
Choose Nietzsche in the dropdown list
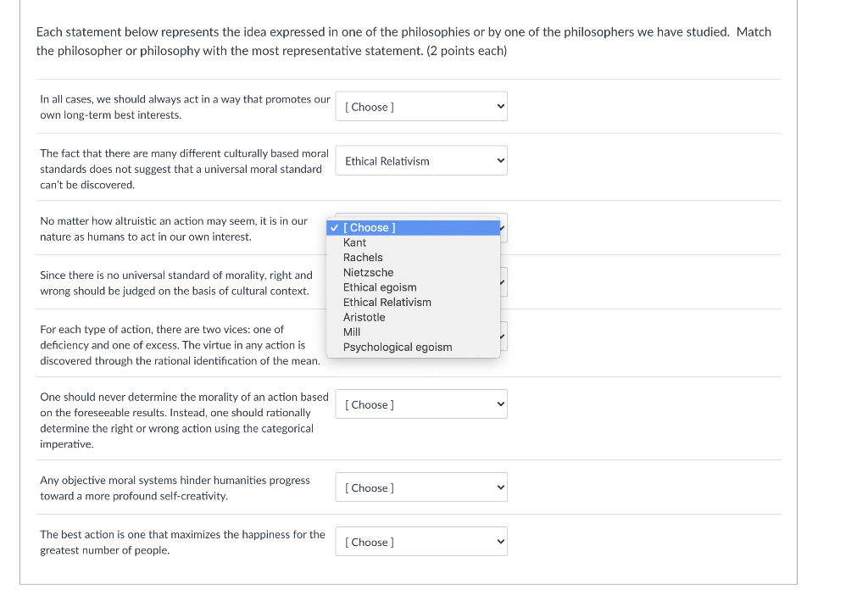click(x=368, y=272)
